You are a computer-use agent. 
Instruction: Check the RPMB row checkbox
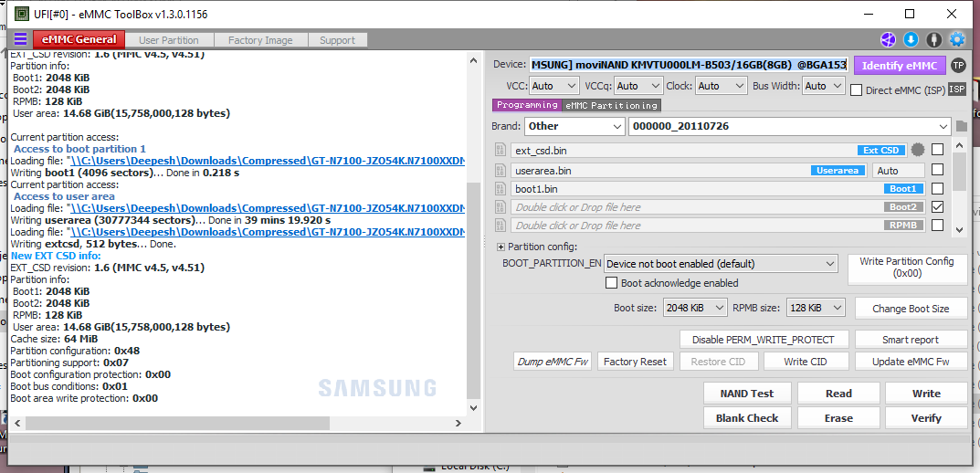[x=937, y=225]
